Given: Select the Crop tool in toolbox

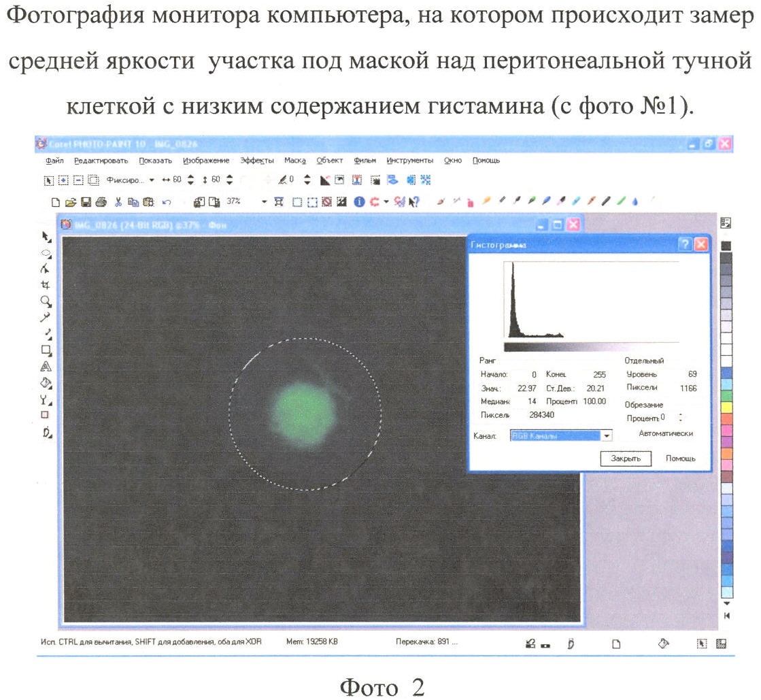Looking at the screenshot, I should 47,284.
